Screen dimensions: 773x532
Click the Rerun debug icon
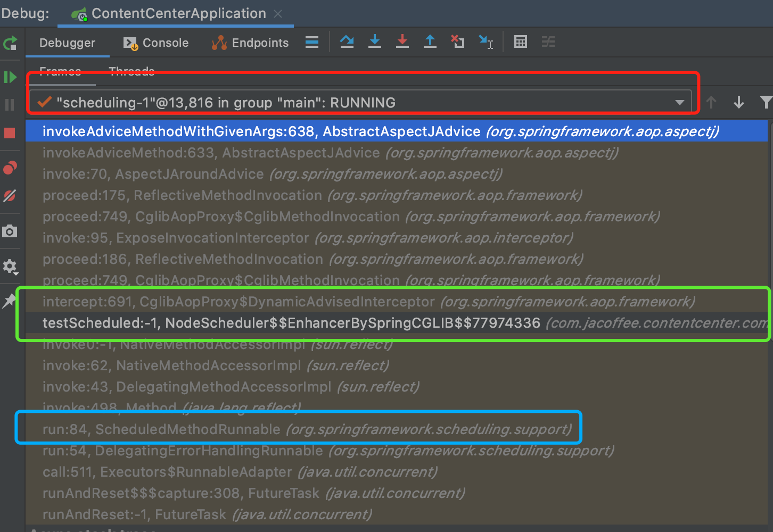(x=10, y=43)
